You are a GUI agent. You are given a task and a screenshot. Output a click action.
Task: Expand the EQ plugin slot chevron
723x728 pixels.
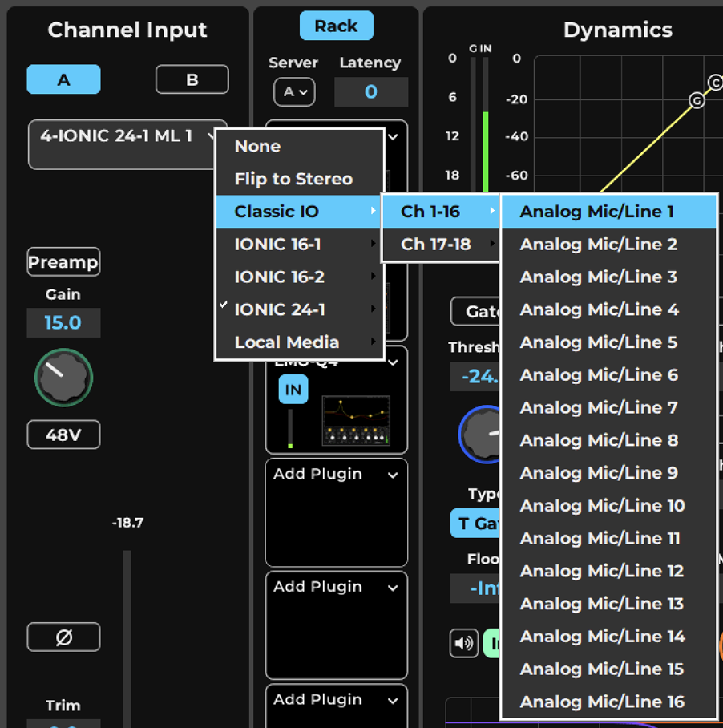tap(393, 362)
